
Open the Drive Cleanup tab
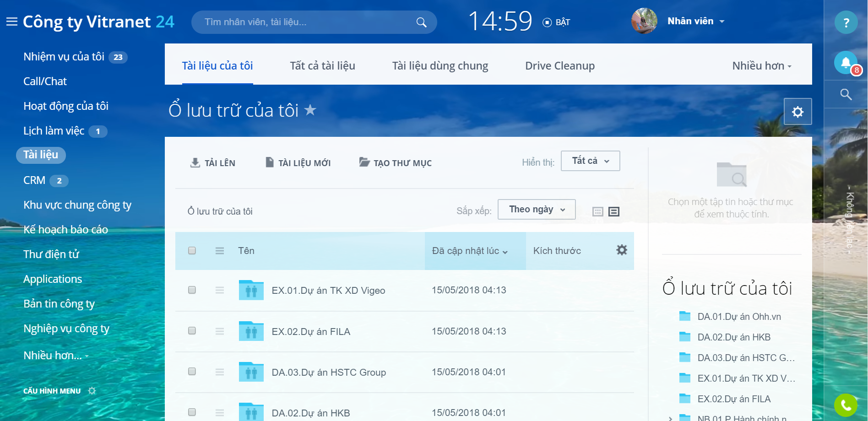tap(560, 66)
